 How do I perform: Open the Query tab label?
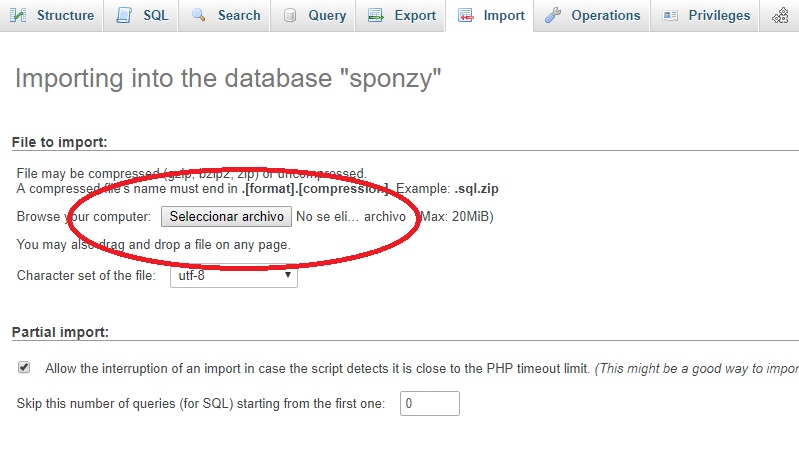click(x=327, y=16)
